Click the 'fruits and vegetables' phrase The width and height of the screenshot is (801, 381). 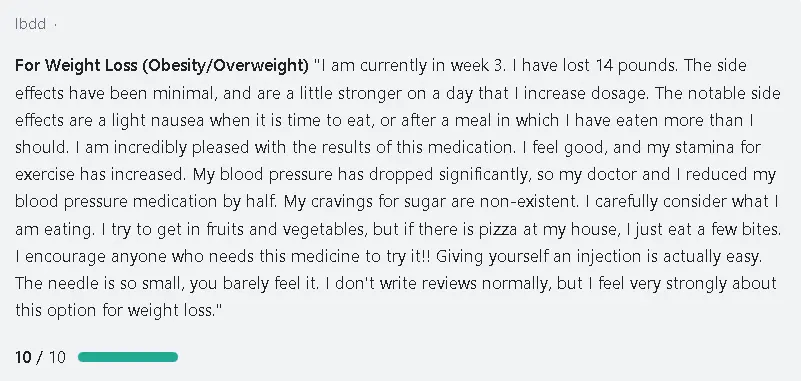[286, 229]
